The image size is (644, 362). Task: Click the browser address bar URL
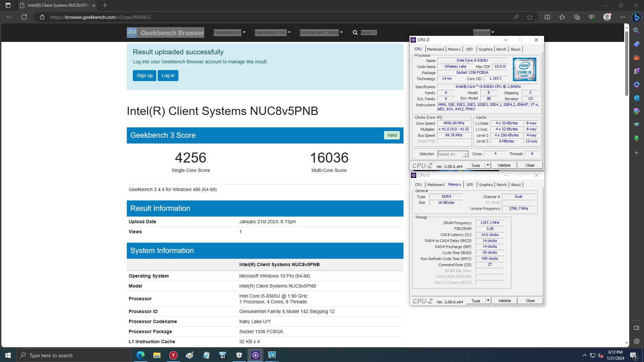100,17
